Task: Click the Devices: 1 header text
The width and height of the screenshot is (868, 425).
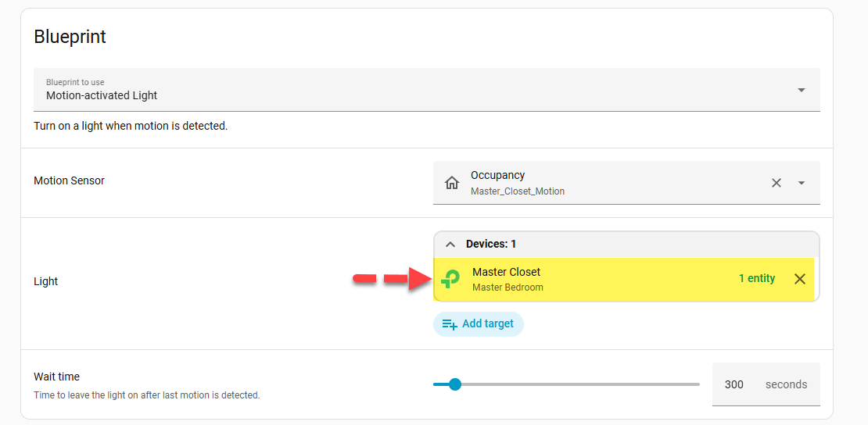Action: tap(491, 244)
